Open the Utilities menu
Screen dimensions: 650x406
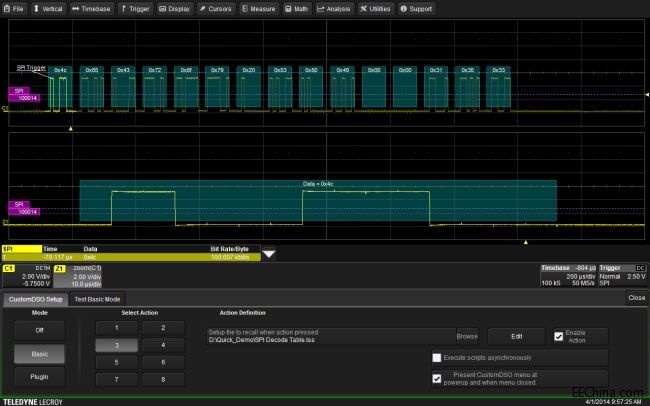click(375, 9)
